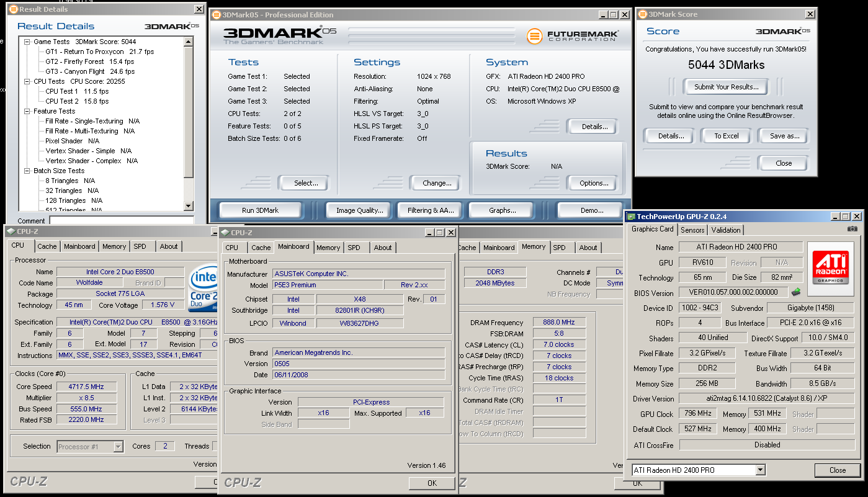Click Details... in the System section
The width and height of the screenshot is (868, 497).
(594, 127)
